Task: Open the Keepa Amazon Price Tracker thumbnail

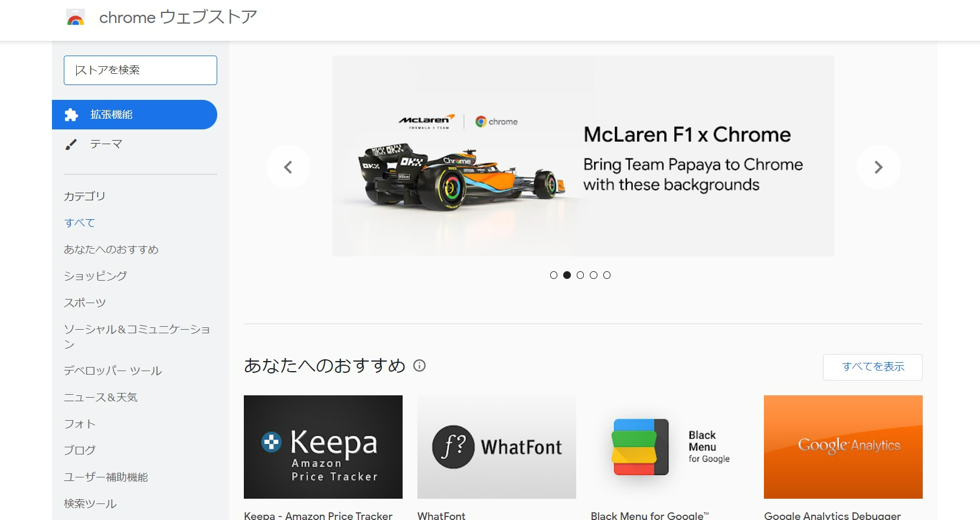Action: tap(323, 447)
